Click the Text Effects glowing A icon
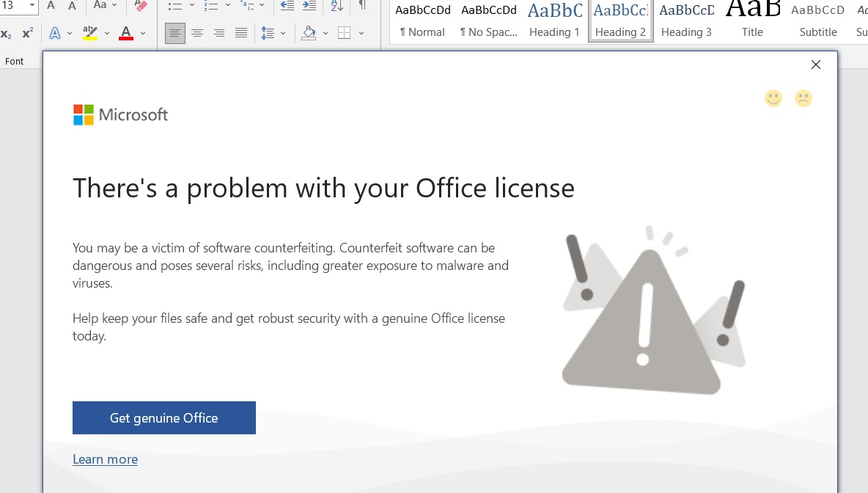This screenshot has width=868, height=493. (55, 33)
